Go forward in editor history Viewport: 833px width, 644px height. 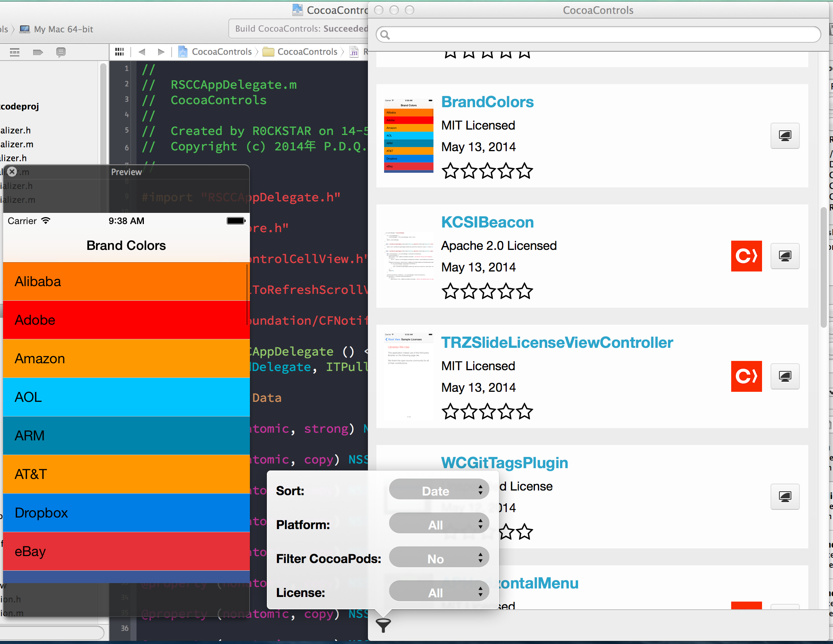click(x=161, y=52)
